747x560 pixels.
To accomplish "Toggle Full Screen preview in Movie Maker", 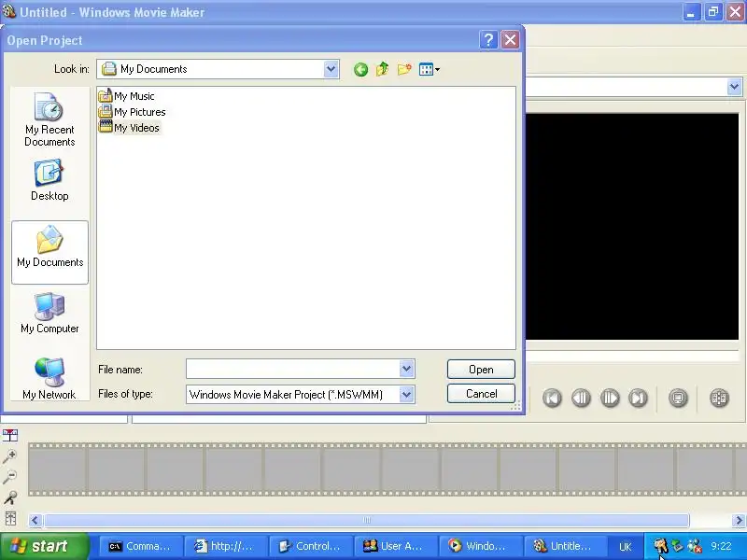I will pos(678,398).
